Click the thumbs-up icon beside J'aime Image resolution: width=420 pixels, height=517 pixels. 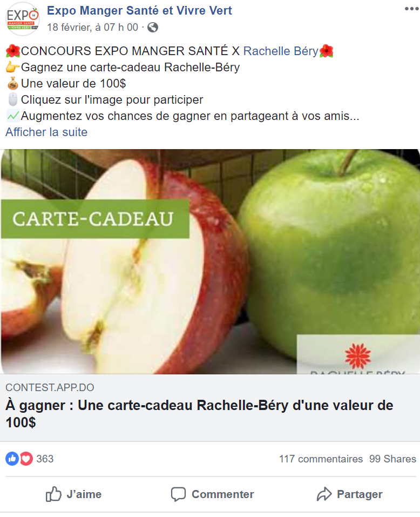[53, 494]
